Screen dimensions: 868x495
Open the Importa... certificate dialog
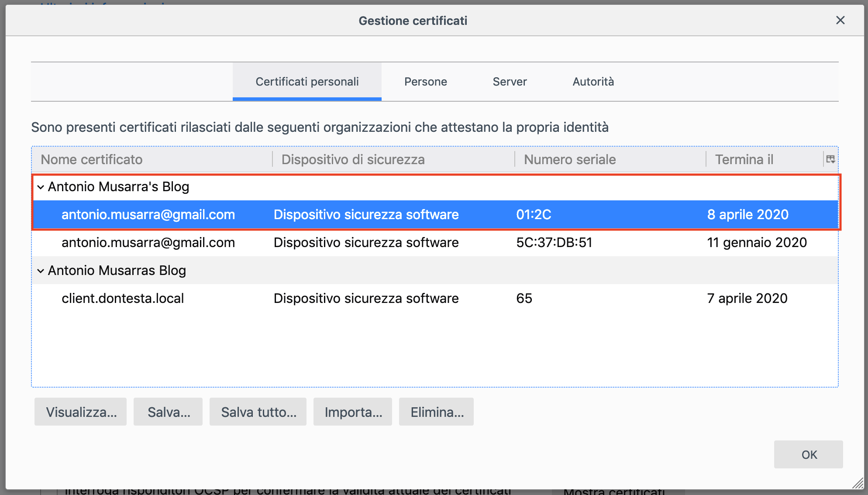point(353,412)
